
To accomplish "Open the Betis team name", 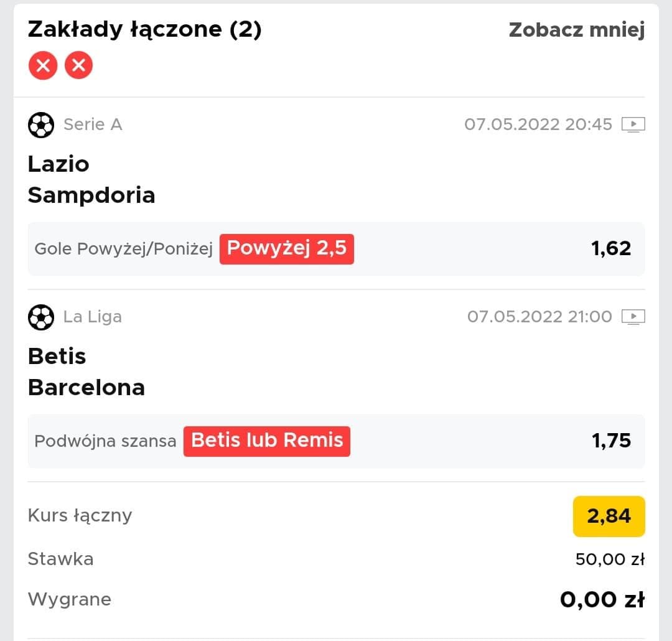I will (57, 357).
